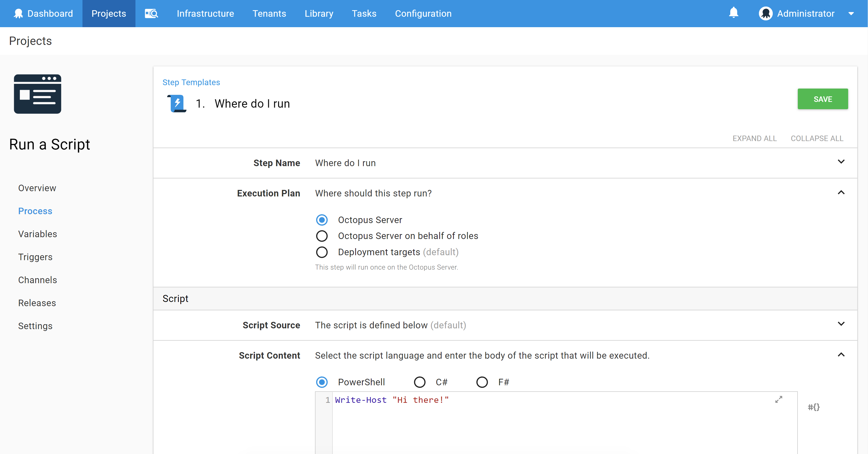Viewport: 868px width, 454px height.
Task: Open the Step Templates link
Action: pos(191,82)
